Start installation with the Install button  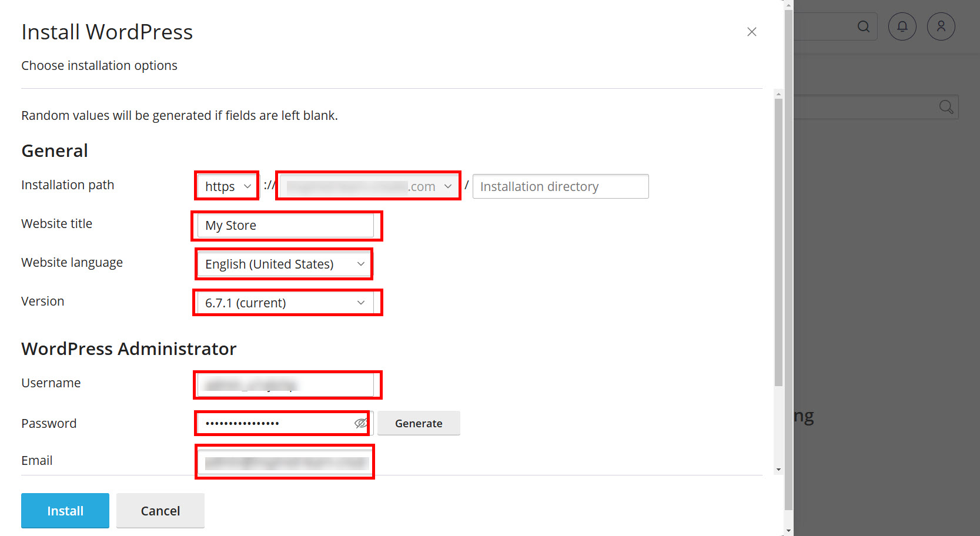click(65, 511)
